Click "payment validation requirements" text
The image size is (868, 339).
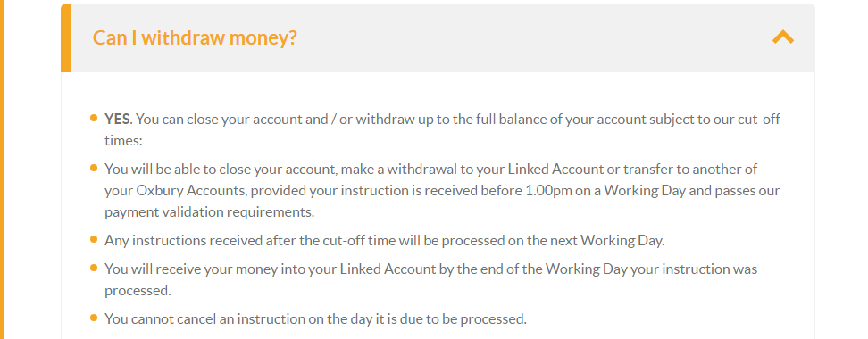pos(209,211)
